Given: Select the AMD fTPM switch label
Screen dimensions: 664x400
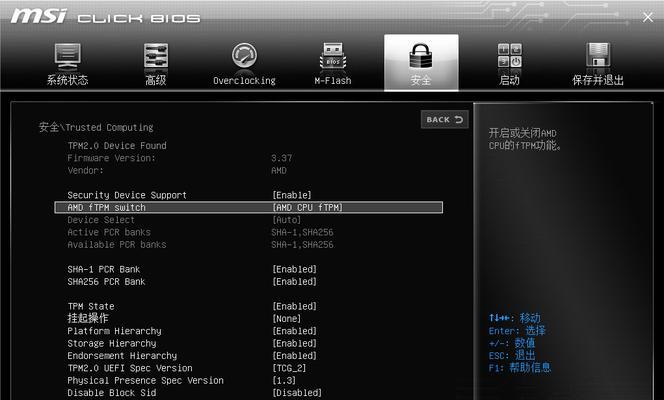Looking at the screenshot, I should (106, 207).
